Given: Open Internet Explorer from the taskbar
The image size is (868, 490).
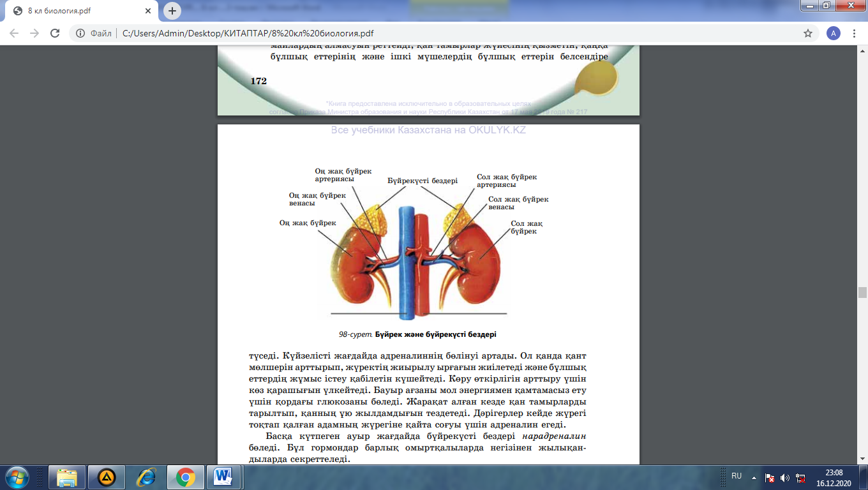Looking at the screenshot, I should click(x=146, y=477).
